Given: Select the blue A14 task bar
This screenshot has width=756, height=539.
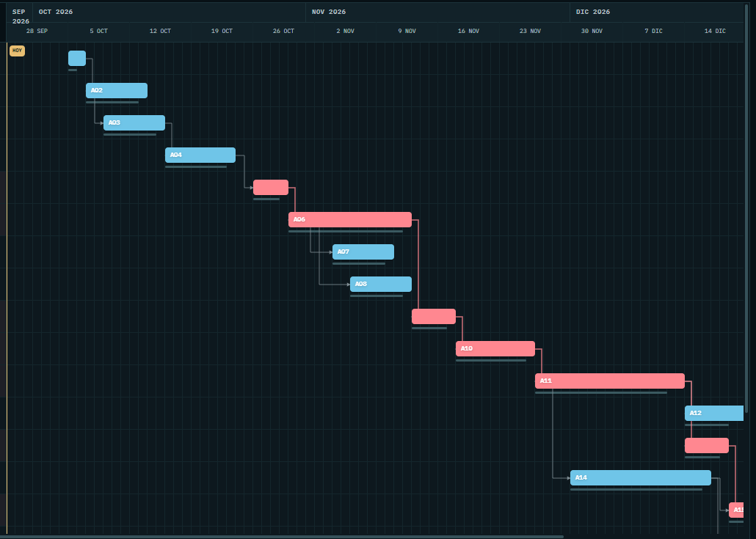Looking at the screenshot, I should point(641,478).
